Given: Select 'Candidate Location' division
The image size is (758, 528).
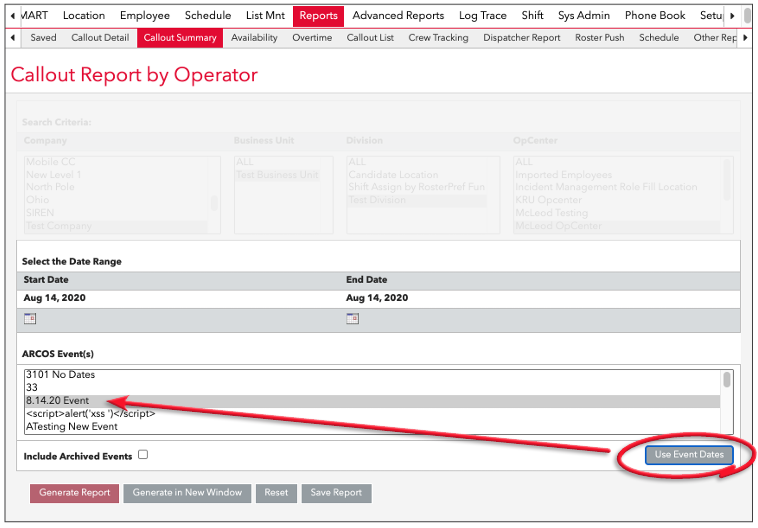Looking at the screenshot, I should (x=417, y=175).
